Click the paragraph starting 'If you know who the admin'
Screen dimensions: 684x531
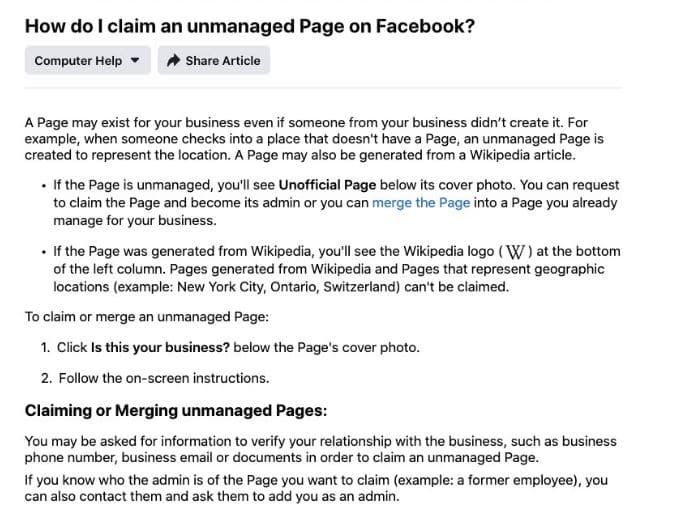pyautogui.click(x=316, y=489)
